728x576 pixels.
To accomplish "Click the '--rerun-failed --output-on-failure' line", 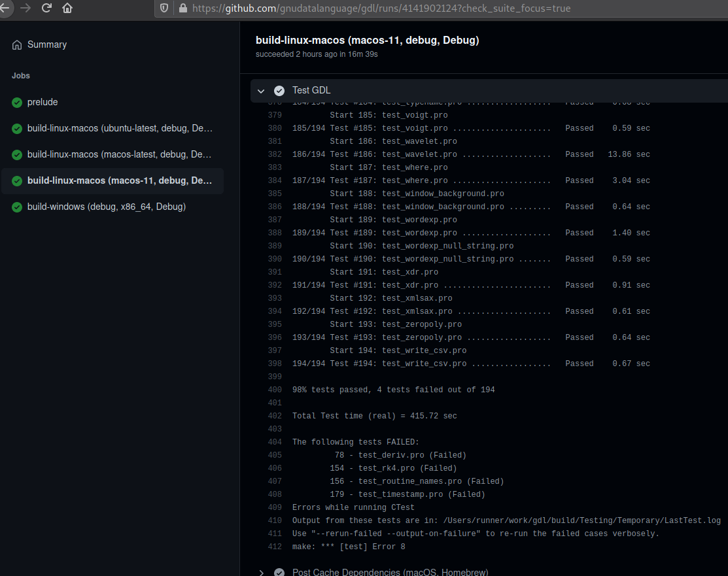I will [476, 534].
